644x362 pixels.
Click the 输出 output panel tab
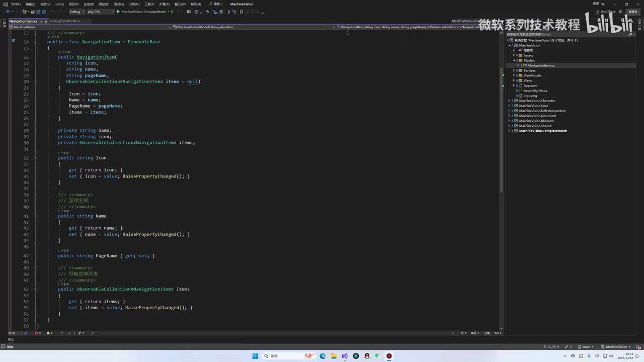click(11, 339)
